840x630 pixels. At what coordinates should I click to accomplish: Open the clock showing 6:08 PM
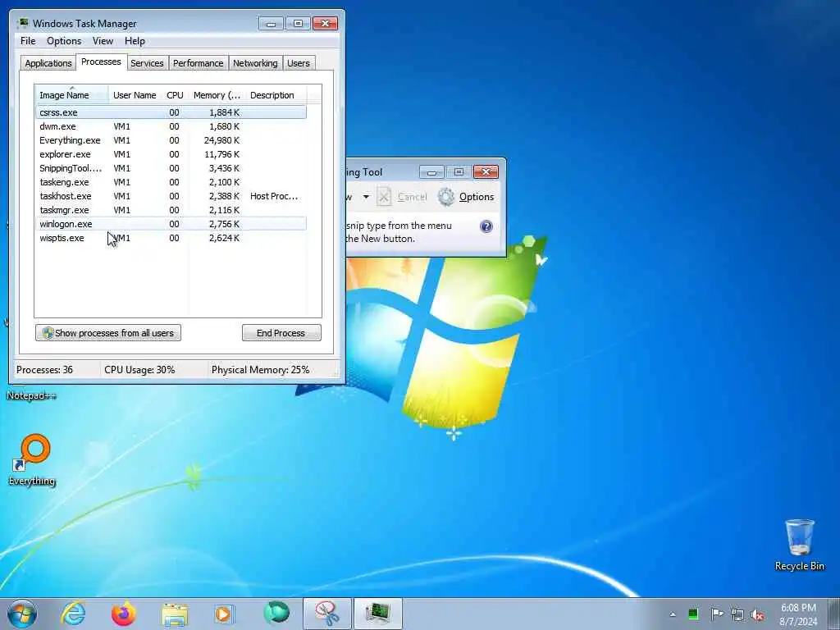(798, 614)
